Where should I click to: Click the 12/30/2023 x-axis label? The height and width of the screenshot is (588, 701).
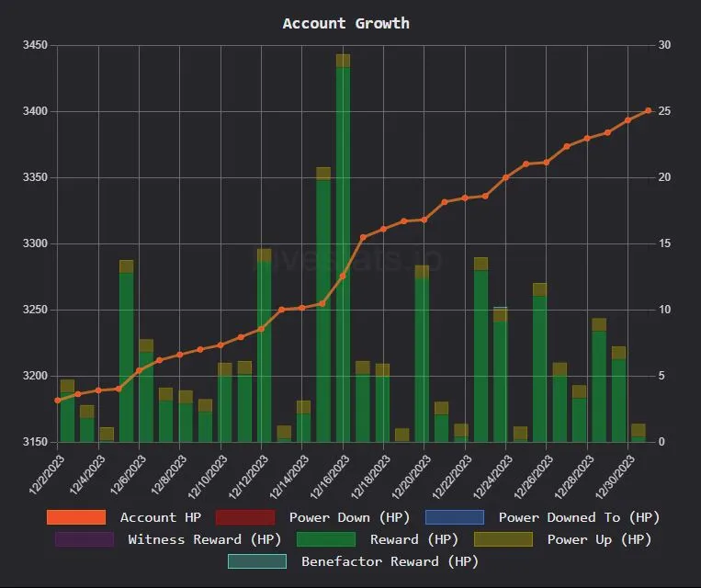615,477
